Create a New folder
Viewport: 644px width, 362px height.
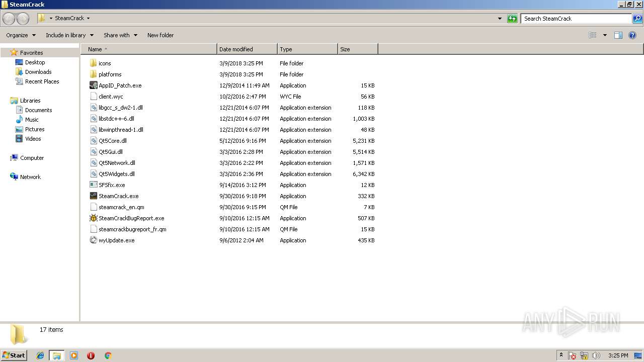[160, 35]
